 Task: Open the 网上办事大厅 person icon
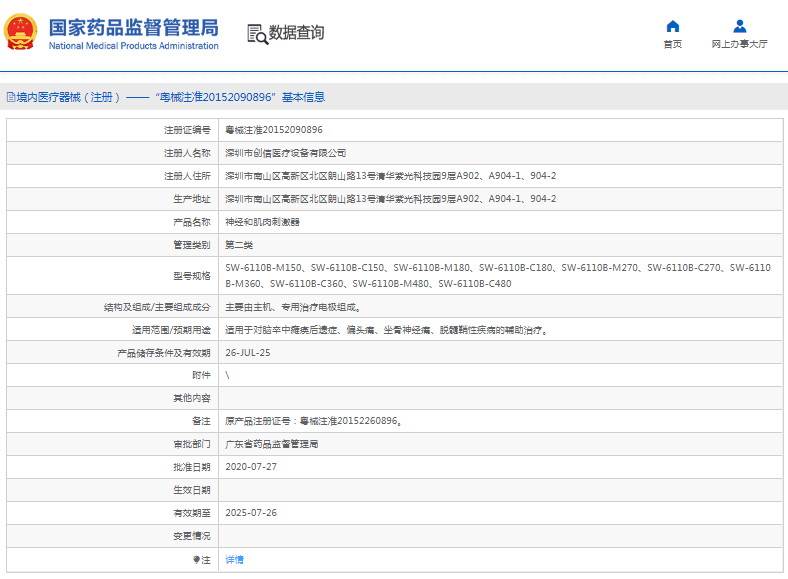739,26
